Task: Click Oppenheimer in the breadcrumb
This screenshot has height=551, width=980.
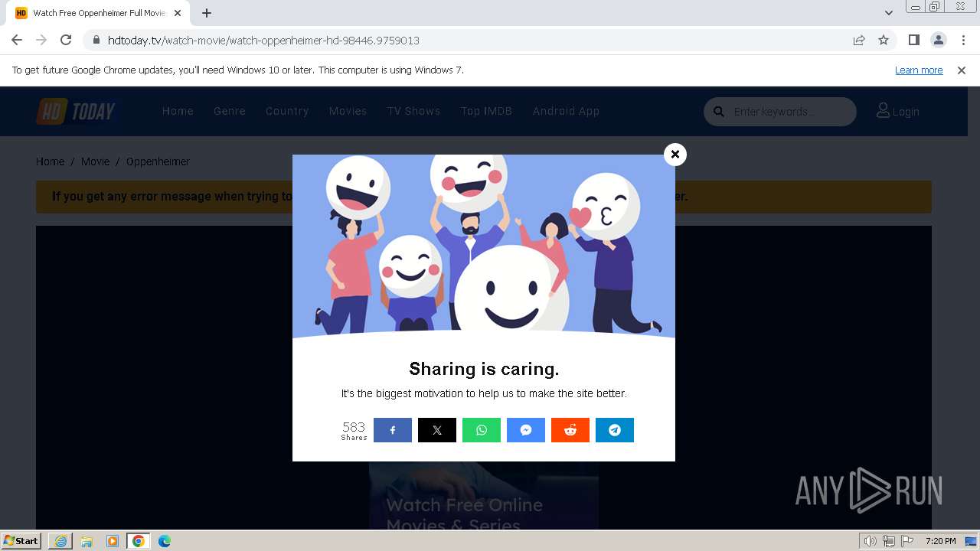Action: [158, 161]
